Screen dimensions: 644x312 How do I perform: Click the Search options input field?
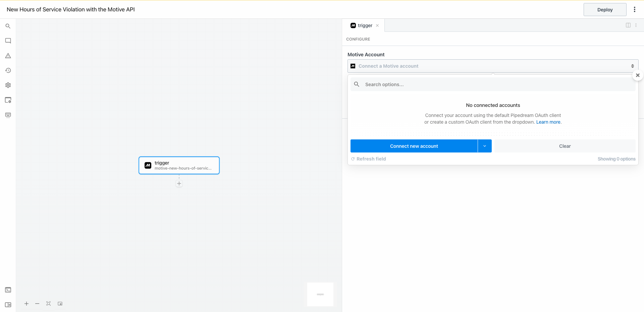496,84
